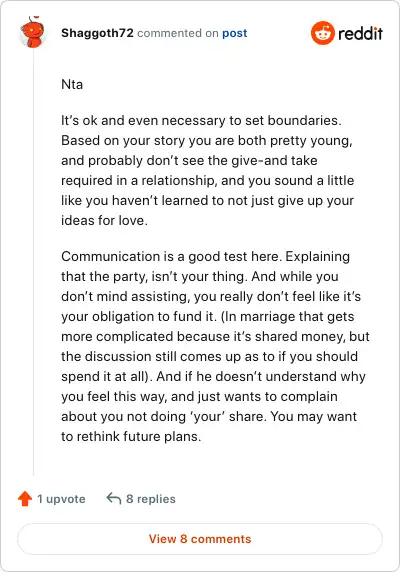400x572 pixels.
Task: Click the reply arrow icon
Action: point(113,498)
